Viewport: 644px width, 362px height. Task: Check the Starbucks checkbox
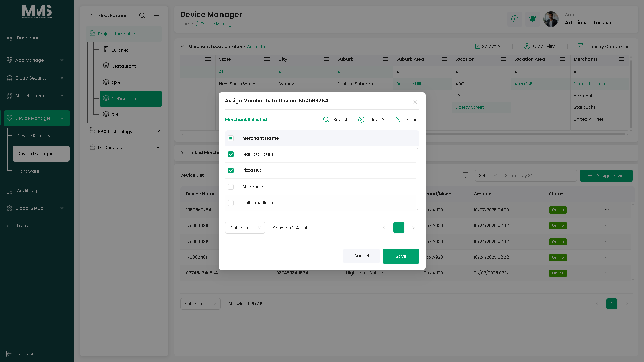click(231, 187)
